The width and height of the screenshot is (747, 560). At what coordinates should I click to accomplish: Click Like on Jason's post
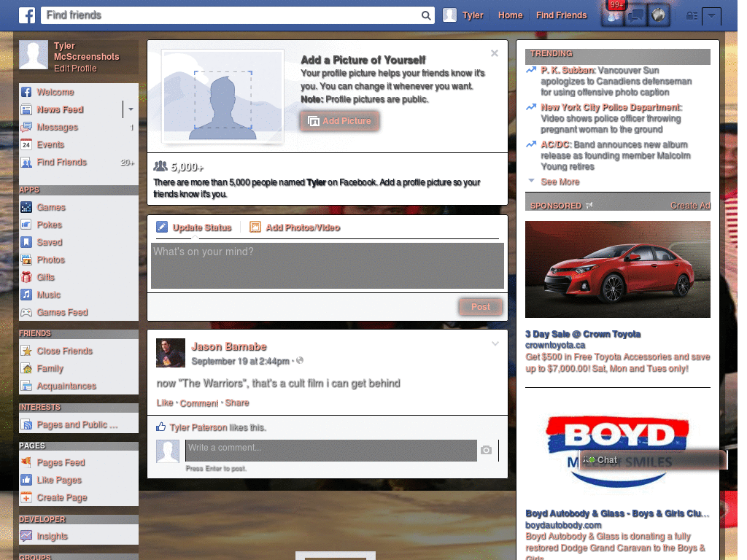[165, 402]
